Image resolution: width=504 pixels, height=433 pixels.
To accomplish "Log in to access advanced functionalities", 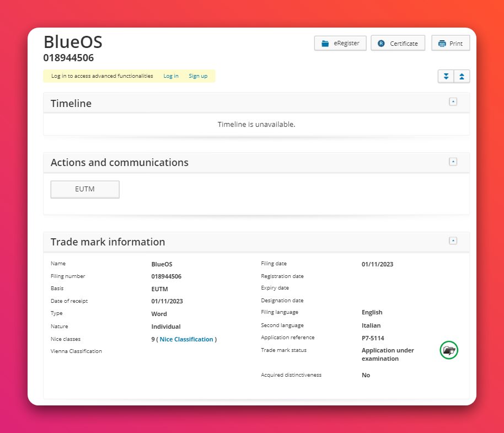I will [x=170, y=76].
